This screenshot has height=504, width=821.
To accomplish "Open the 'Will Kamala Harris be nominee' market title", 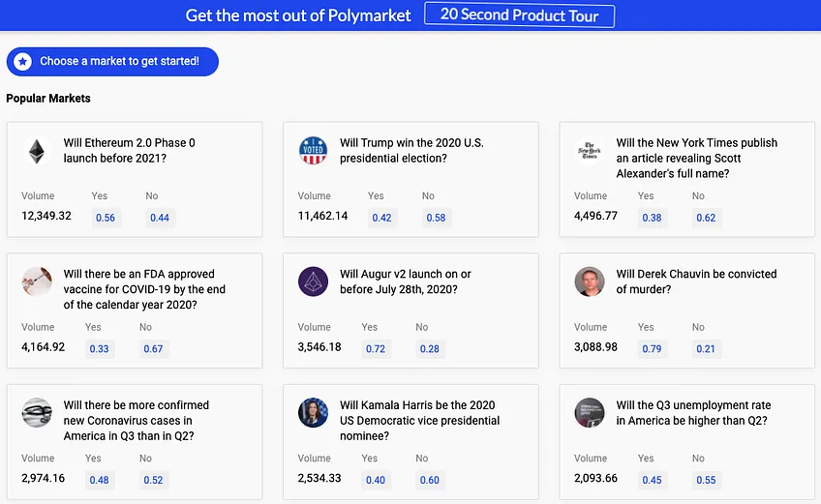I will coord(419,420).
